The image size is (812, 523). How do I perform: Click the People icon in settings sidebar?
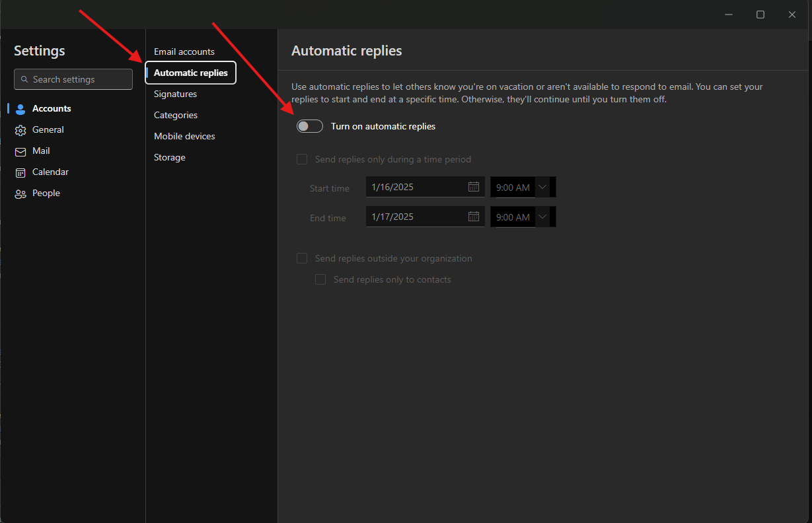click(20, 193)
